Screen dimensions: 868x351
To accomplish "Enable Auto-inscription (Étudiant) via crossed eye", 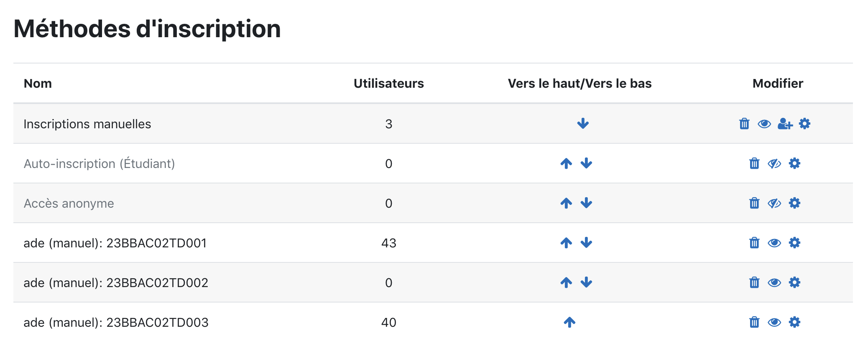I will pos(774,163).
